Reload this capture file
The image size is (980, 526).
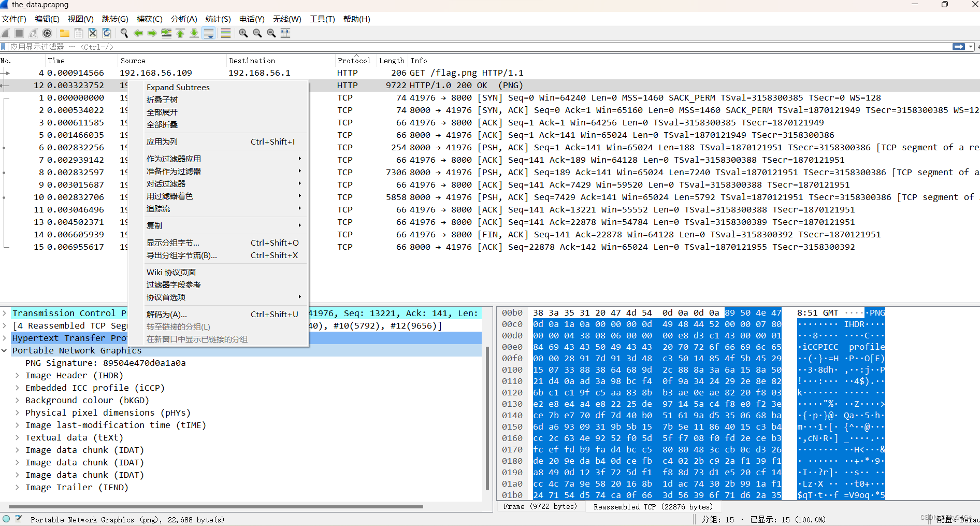pos(107,33)
